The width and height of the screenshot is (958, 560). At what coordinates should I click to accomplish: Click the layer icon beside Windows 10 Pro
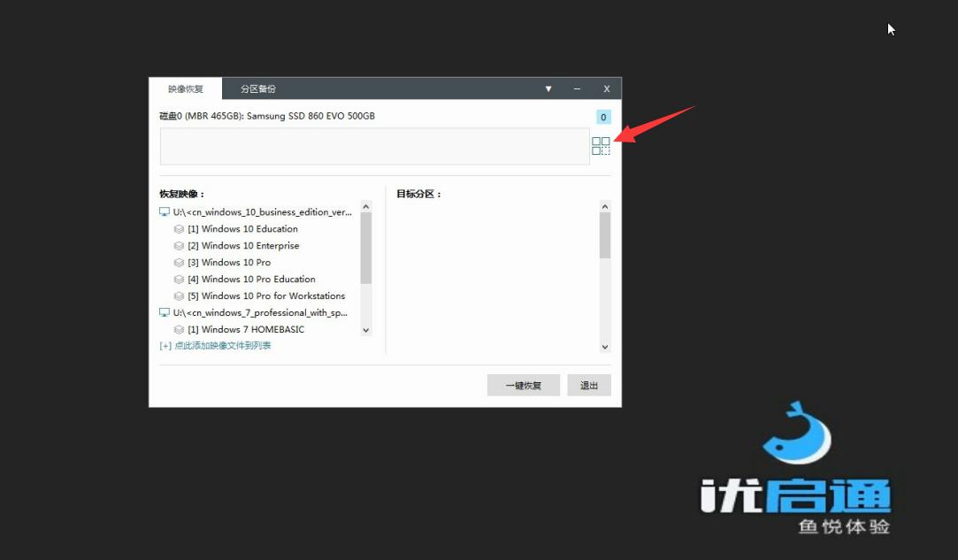(x=179, y=262)
